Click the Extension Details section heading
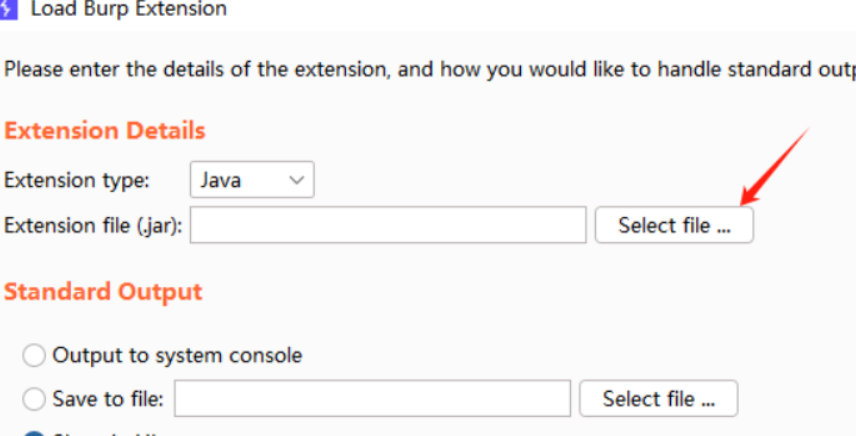This screenshot has width=856, height=436. 105,131
